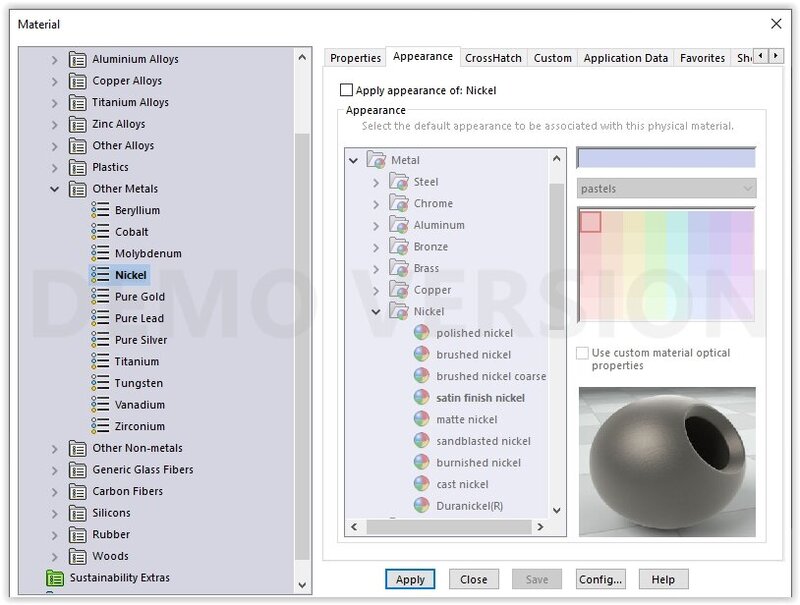Click the Rubber library icon
The width and height of the screenshot is (800, 605).
(x=78, y=535)
